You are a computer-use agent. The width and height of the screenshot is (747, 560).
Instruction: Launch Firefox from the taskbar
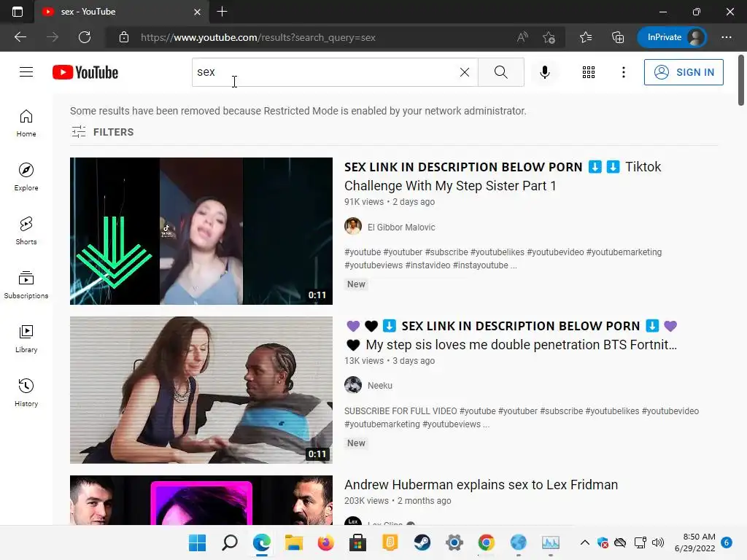(x=326, y=542)
